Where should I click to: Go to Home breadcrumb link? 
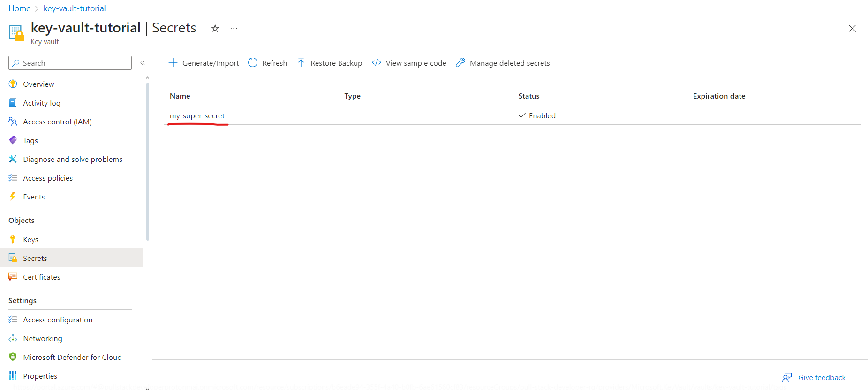(20, 8)
